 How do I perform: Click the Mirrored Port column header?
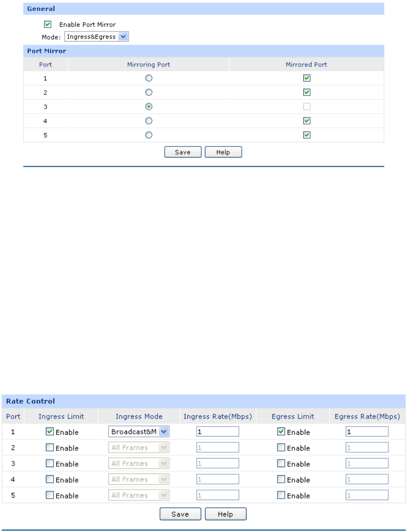[x=306, y=64]
